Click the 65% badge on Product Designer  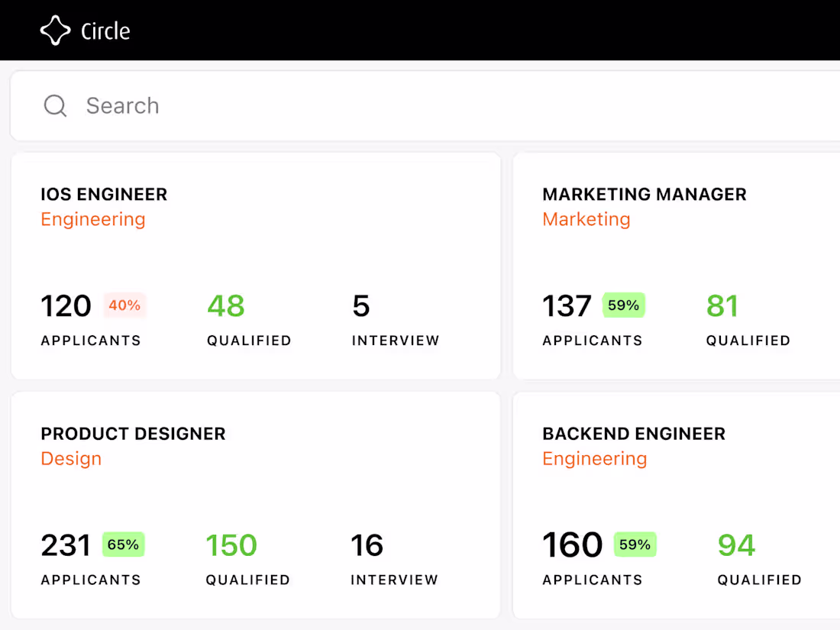pos(123,544)
